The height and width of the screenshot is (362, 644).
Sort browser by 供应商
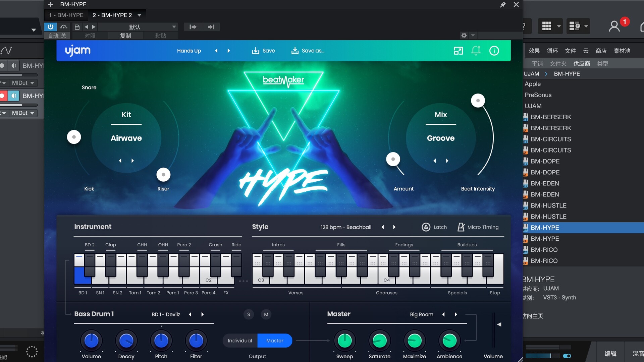click(582, 63)
